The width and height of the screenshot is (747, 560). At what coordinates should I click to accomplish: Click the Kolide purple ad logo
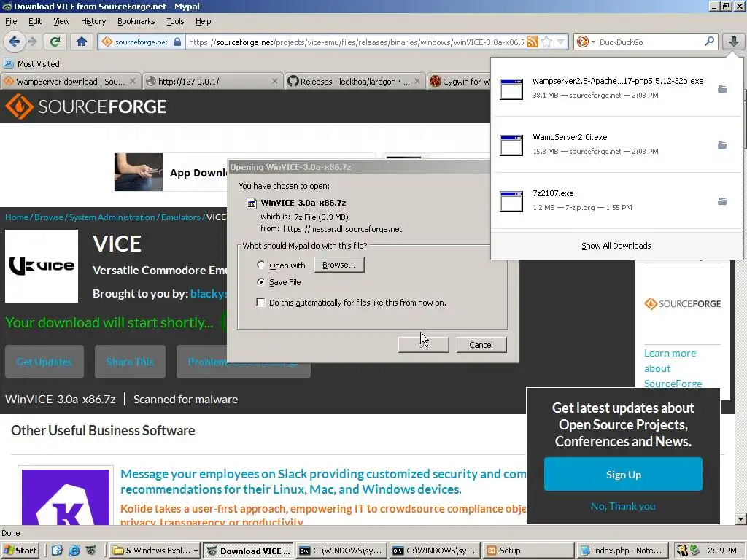(66, 497)
